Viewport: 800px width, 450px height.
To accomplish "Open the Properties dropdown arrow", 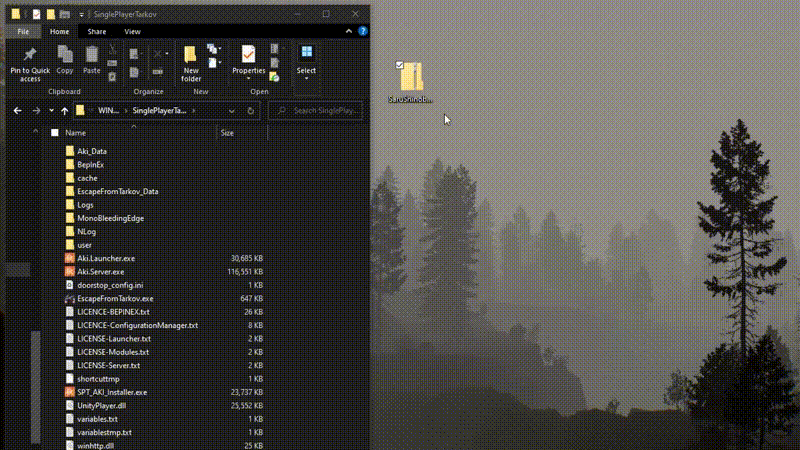I will [248, 79].
